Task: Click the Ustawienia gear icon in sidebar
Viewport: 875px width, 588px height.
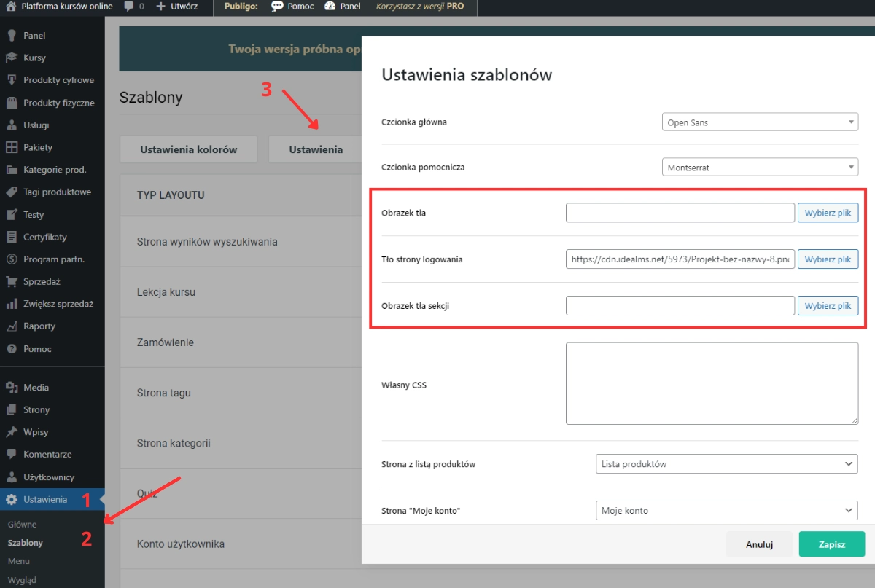Action: click(11, 499)
